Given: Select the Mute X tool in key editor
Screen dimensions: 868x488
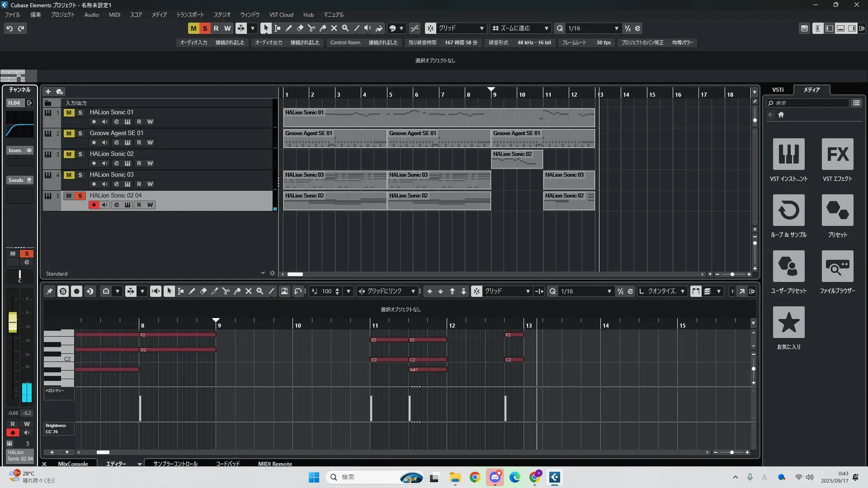Looking at the screenshot, I should (x=248, y=291).
